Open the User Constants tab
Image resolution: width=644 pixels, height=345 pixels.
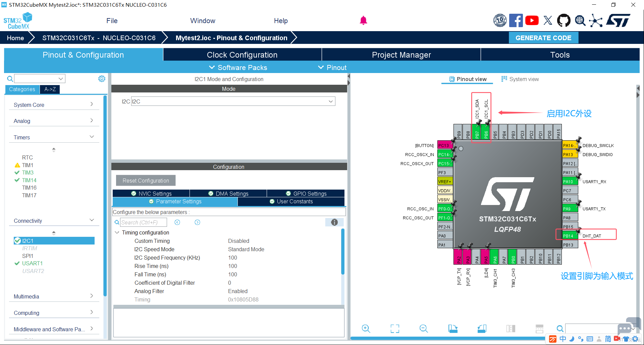[x=291, y=202]
